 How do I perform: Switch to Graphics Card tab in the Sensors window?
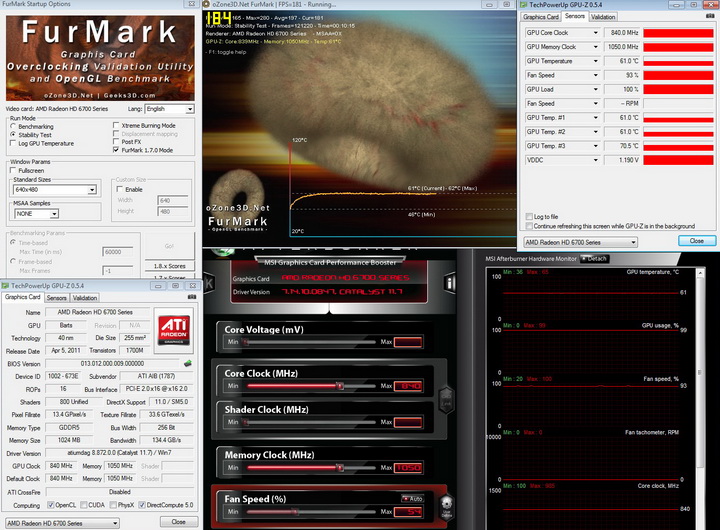point(540,17)
